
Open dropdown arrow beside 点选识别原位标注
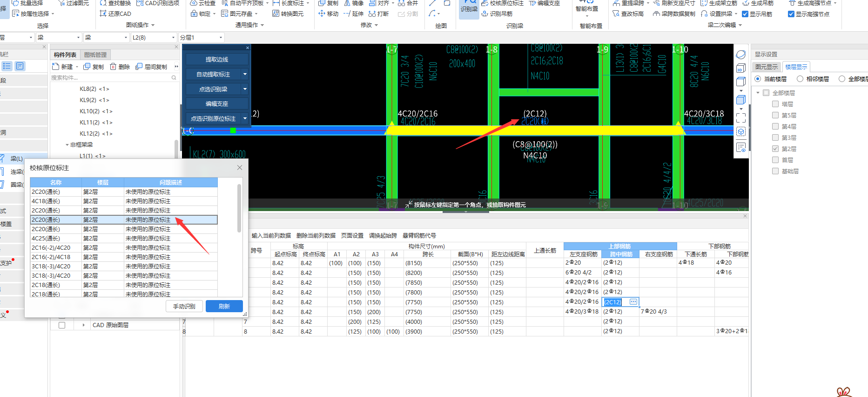coord(245,118)
